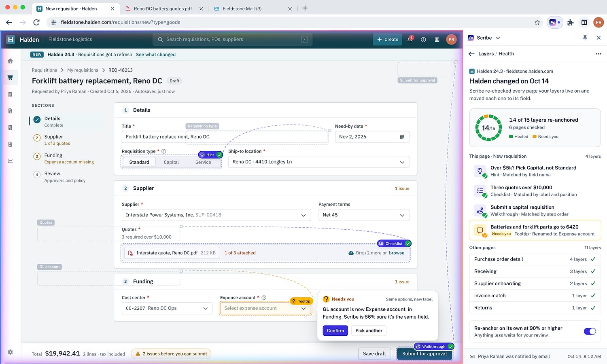Open Select expense account dropdown

265,308
